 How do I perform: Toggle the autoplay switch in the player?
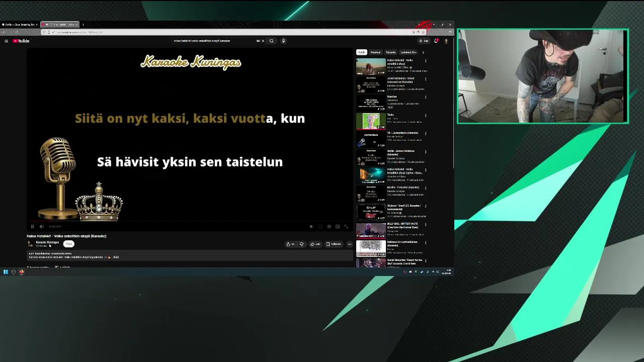311,226
